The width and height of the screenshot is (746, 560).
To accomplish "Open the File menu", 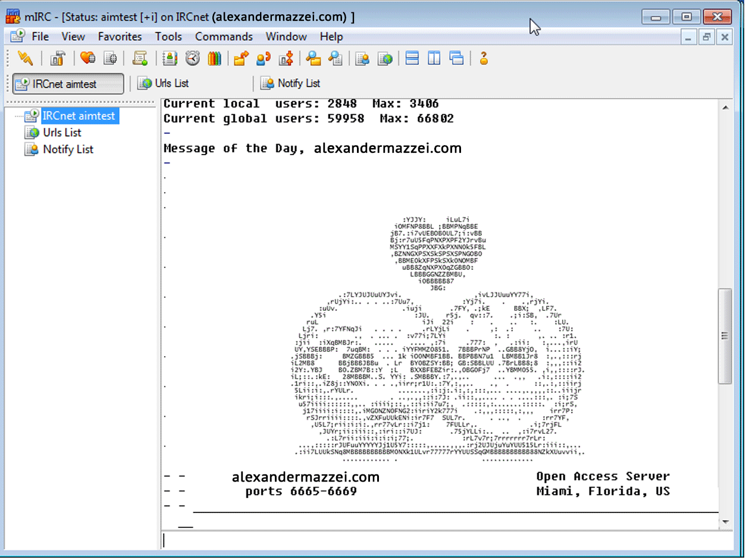I will [40, 36].
